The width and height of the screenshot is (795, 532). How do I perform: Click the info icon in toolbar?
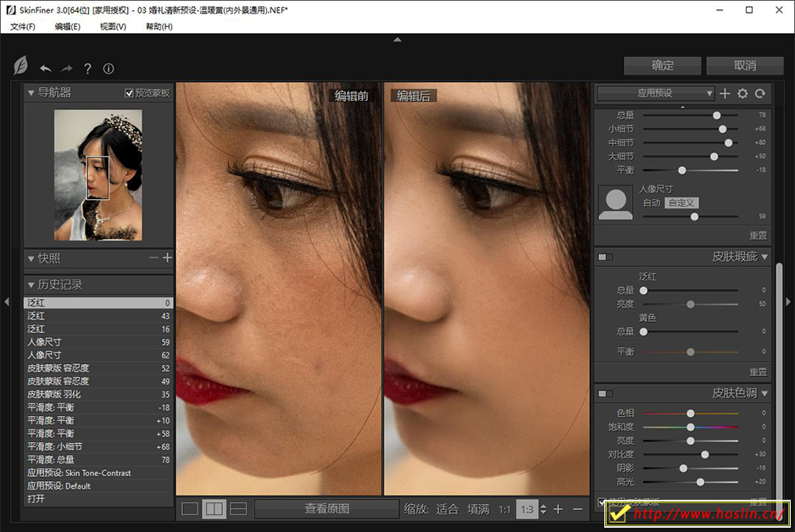[x=108, y=69]
